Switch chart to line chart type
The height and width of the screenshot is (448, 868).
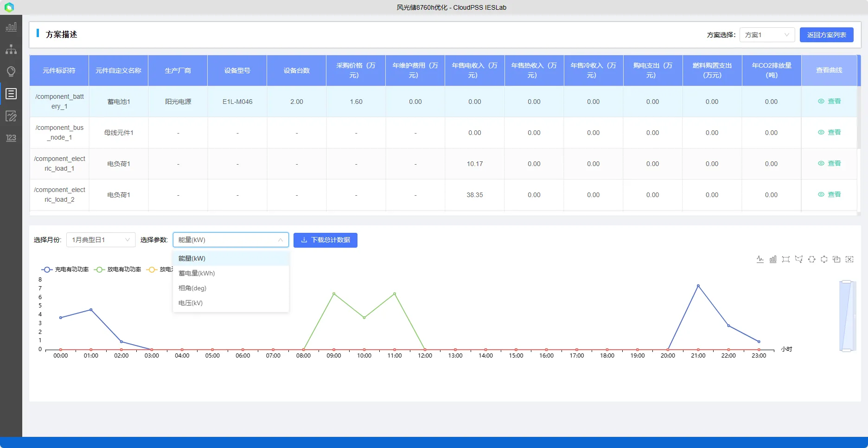pyautogui.click(x=760, y=259)
